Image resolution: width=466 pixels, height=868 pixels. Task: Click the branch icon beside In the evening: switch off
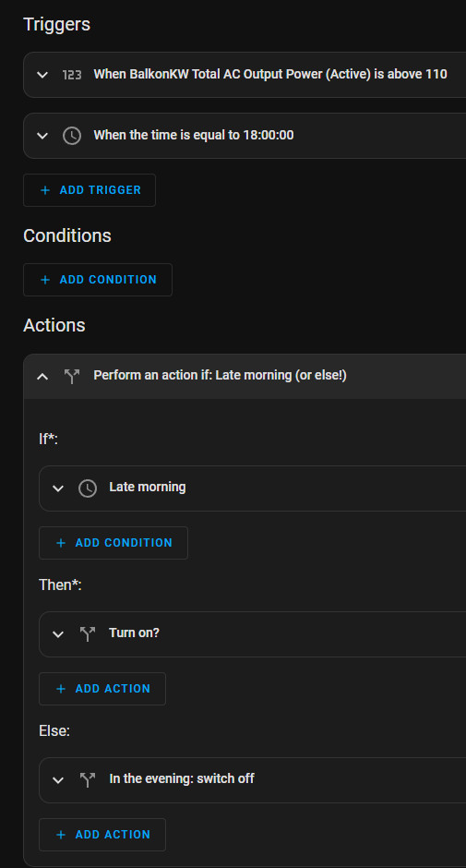[88, 780]
